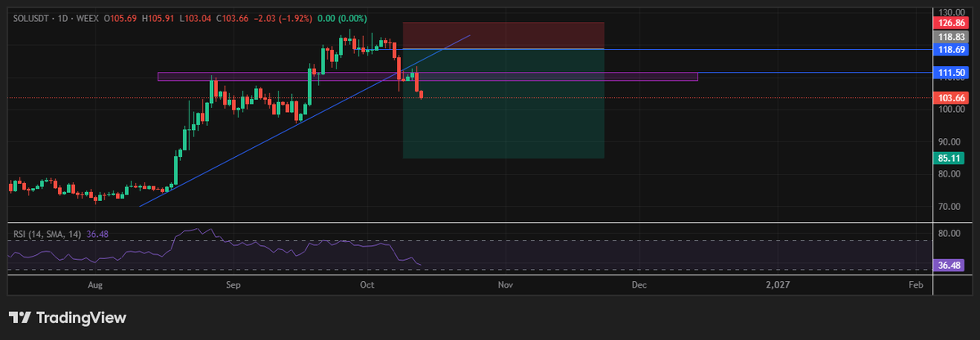The height and width of the screenshot is (340, 980).
Task: Click the red 103.66 current price label
Action: pos(952,98)
